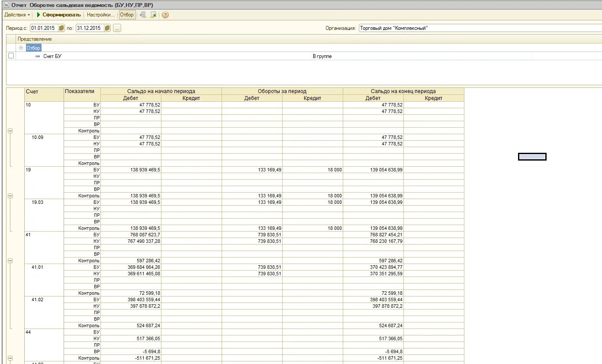This screenshot has height=364, width=602.
Task: Click the Счет column header
Action: (x=44, y=95)
